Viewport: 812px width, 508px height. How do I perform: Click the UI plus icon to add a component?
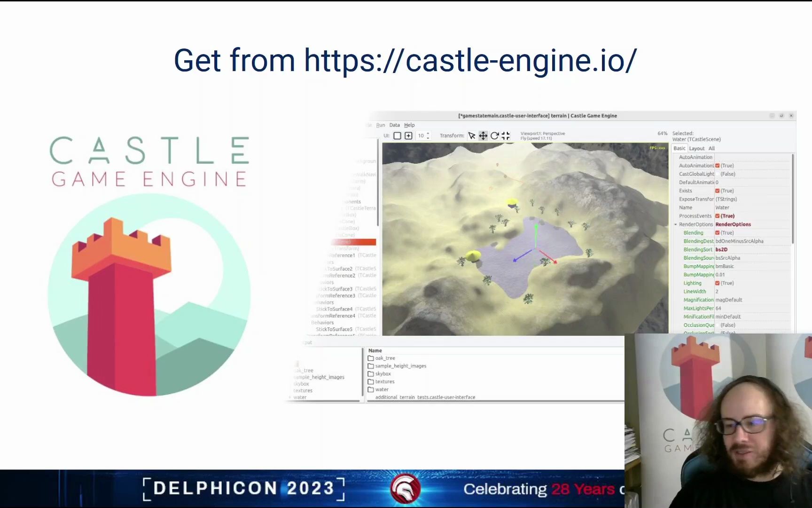click(x=408, y=135)
